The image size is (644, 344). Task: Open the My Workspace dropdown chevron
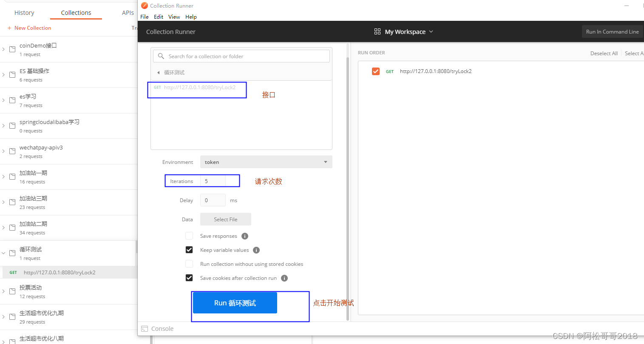pyautogui.click(x=431, y=32)
